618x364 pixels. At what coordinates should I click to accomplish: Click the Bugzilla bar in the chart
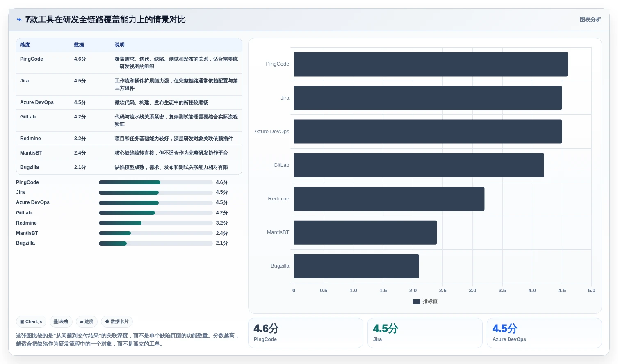pyautogui.click(x=356, y=266)
